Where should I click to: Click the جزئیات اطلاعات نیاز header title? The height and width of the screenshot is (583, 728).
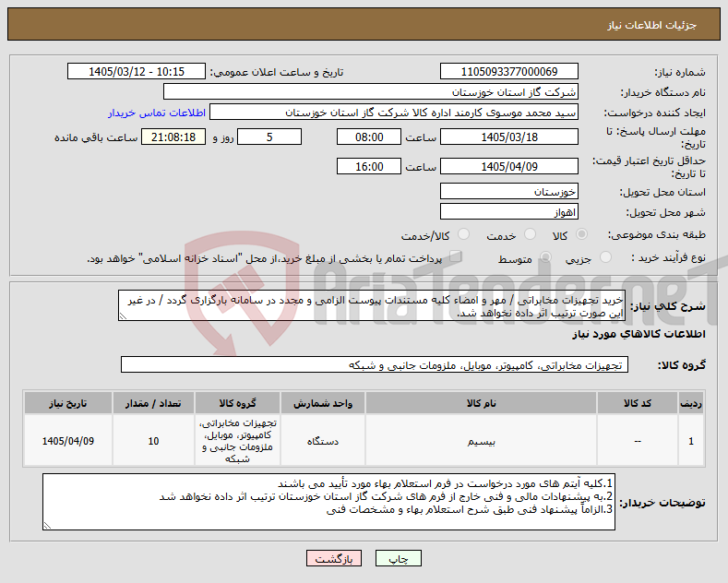(x=651, y=25)
